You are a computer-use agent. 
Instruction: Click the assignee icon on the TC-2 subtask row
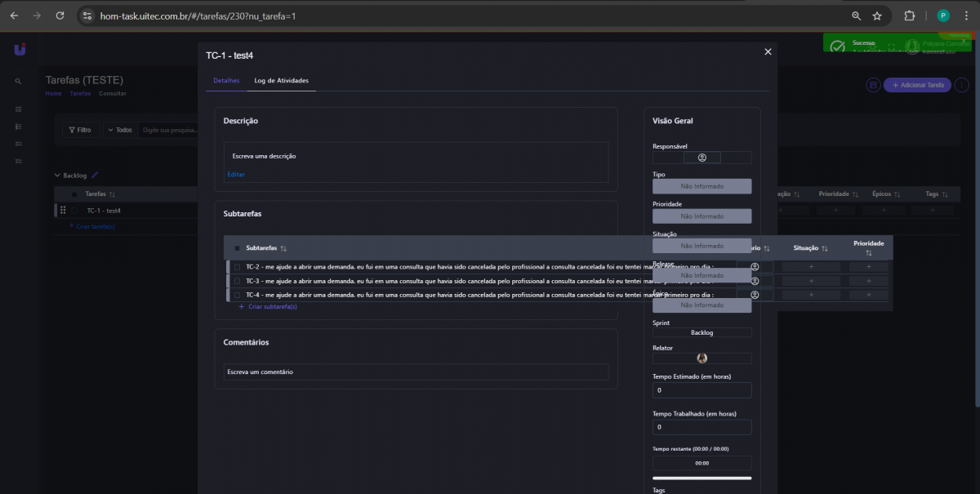click(x=755, y=267)
